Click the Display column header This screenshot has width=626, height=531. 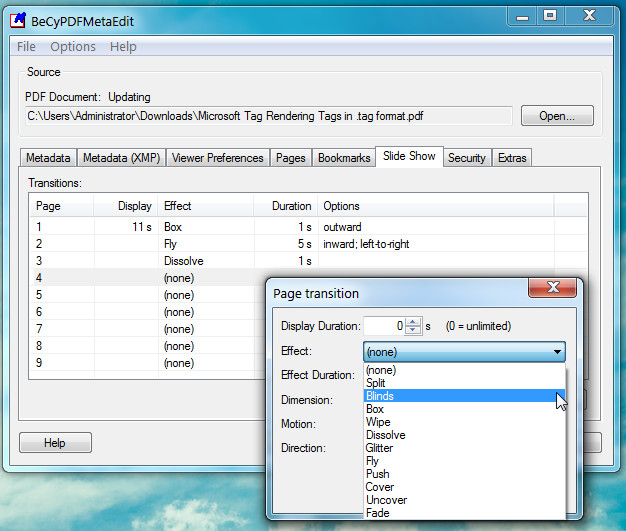126,206
